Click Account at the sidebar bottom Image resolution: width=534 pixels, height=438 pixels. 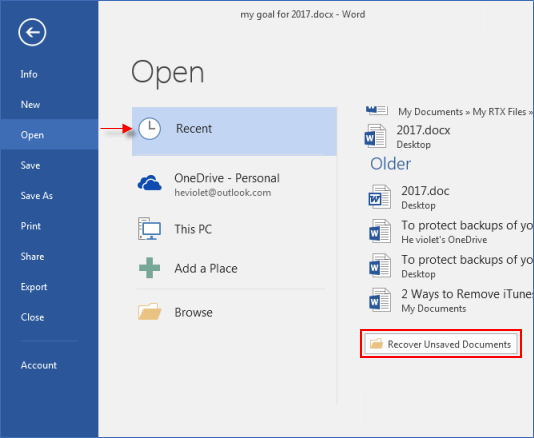point(38,365)
